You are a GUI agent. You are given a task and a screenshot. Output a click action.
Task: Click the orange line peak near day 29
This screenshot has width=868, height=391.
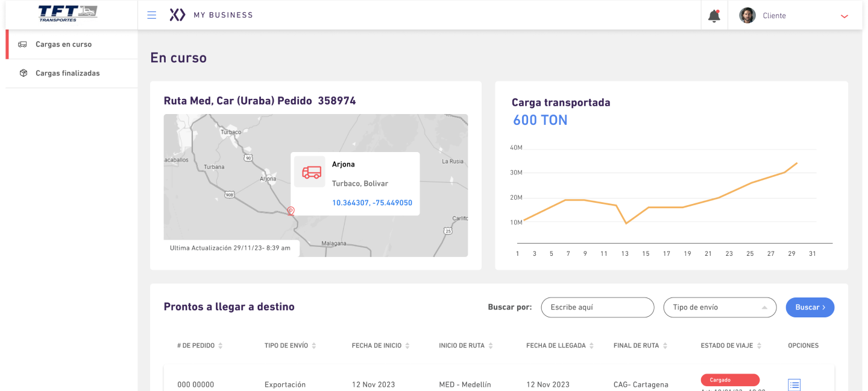pyautogui.click(x=797, y=163)
